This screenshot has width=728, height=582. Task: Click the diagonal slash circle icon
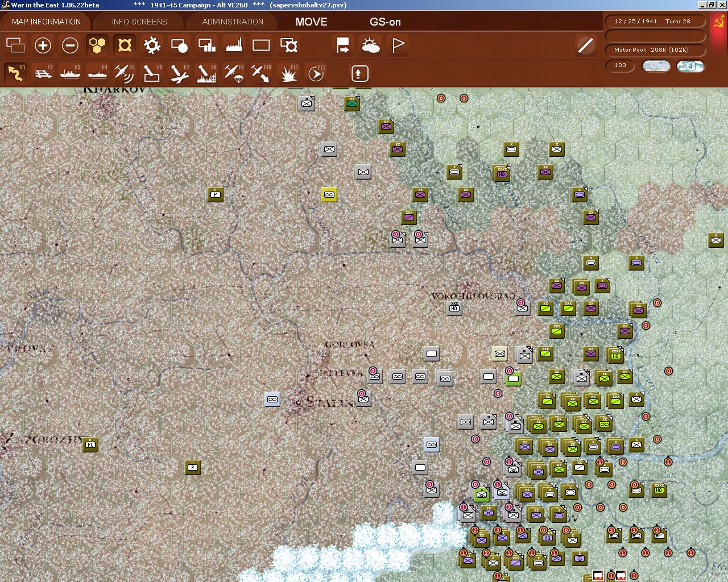[585, 45]
